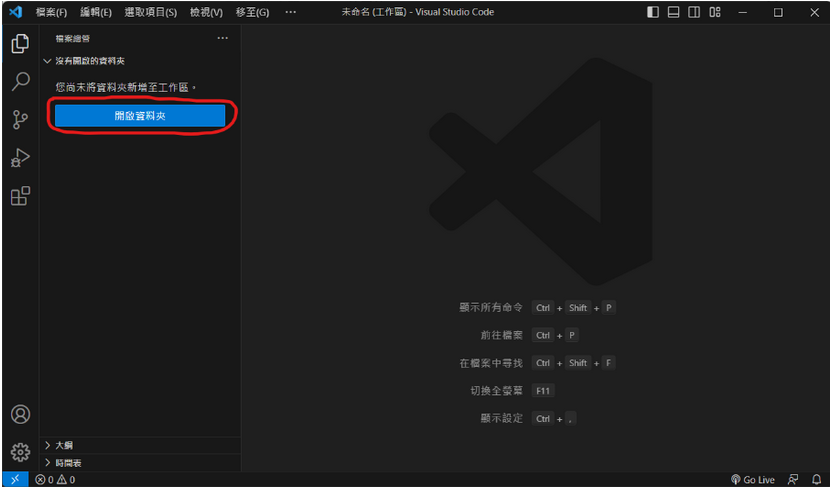Expand the 時間表 section
832x489 pixels.
[140, 463]
